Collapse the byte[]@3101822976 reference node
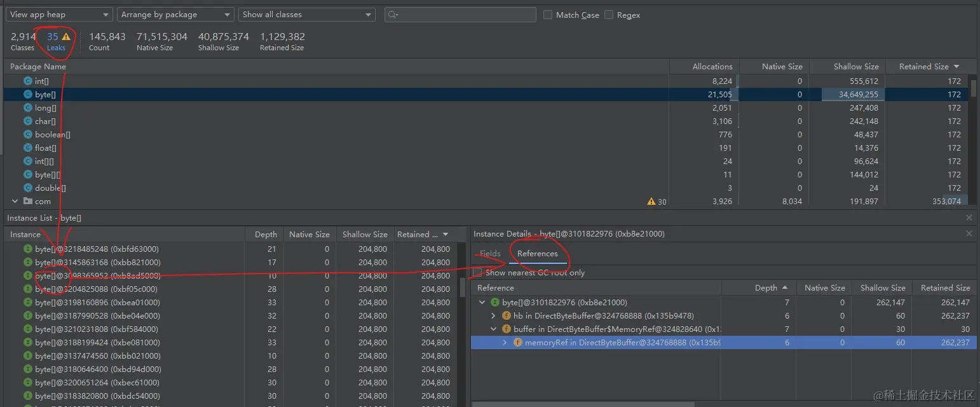The width and height of the screenshot is (980, 407). point(483,302)
